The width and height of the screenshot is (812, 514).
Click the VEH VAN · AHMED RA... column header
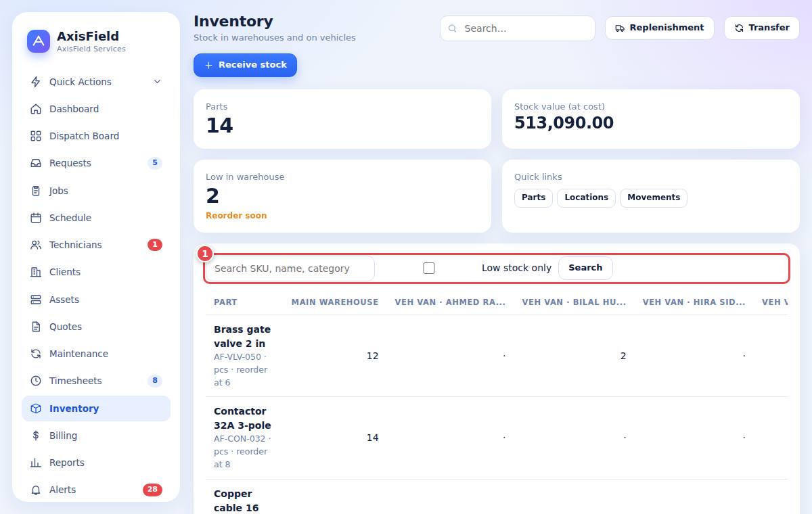pos(450,302)
